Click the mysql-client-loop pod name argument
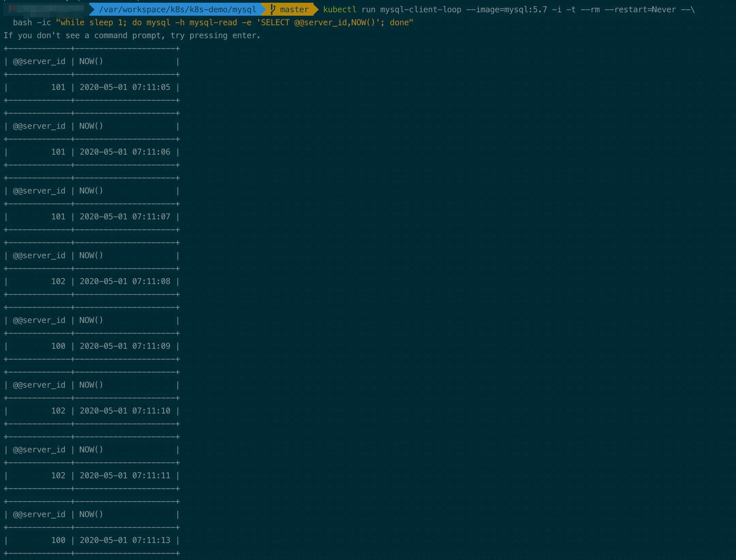The height and width of the screenshot is (560, 736). click(x=420, y=10)
